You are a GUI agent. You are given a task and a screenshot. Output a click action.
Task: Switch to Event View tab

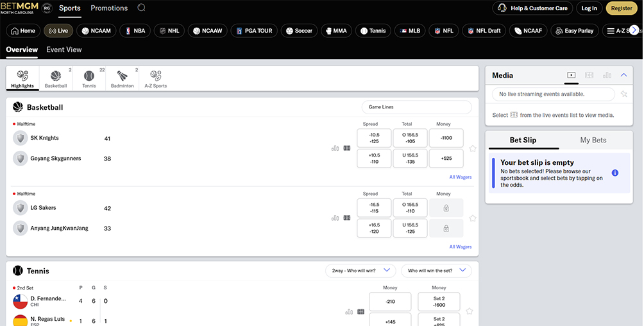pos(64,49)
